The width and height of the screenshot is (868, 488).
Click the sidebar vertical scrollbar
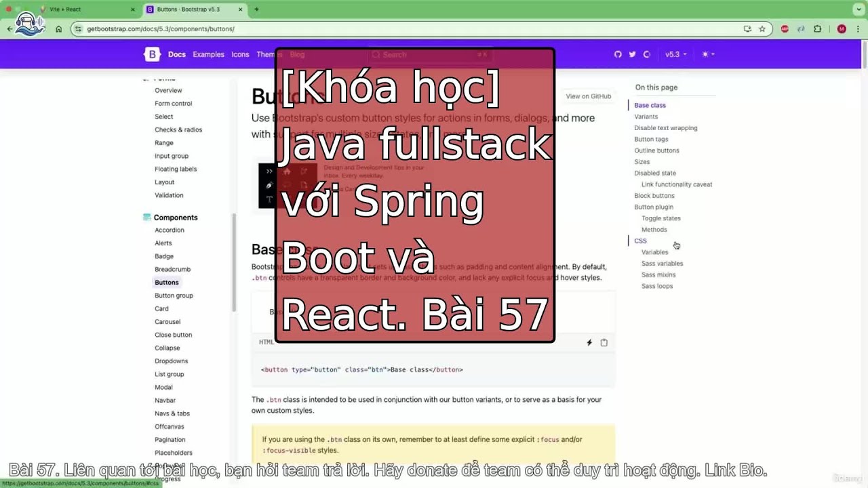coord(235,263)
